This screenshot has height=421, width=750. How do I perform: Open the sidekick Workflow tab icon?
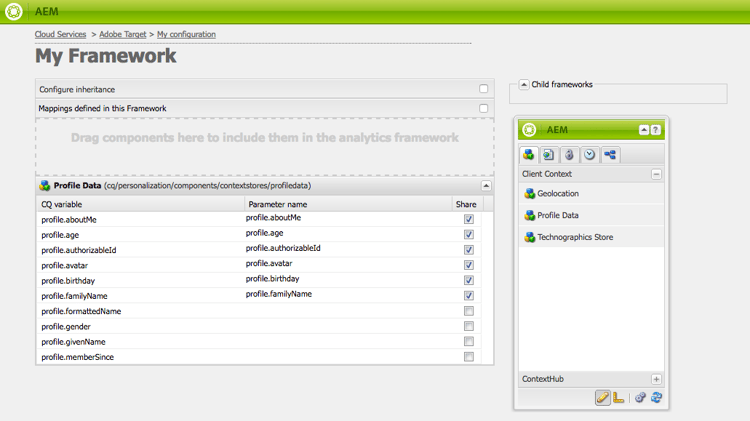[610, 155]
